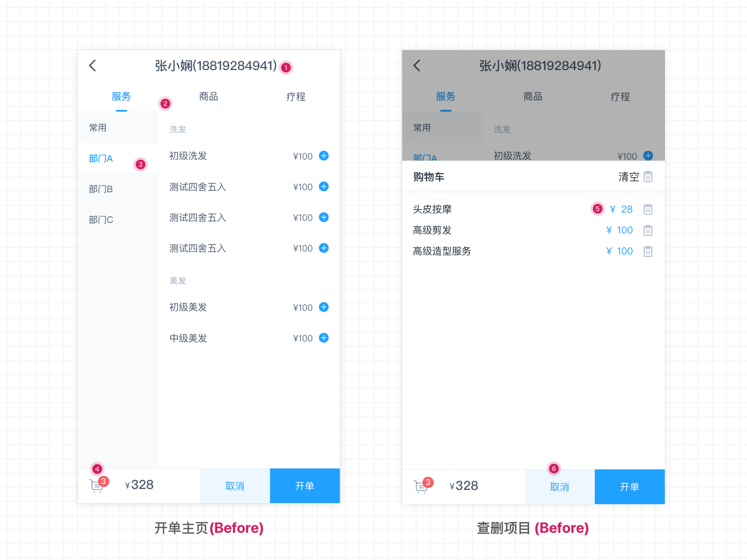Click ¥328 total on right screen

point(464,486)
